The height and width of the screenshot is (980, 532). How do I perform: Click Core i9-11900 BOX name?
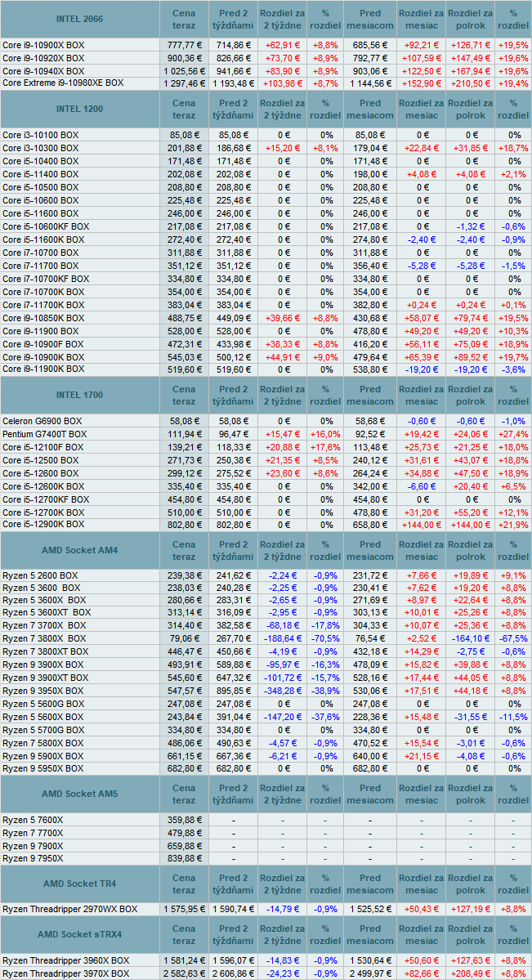point(41,331)
